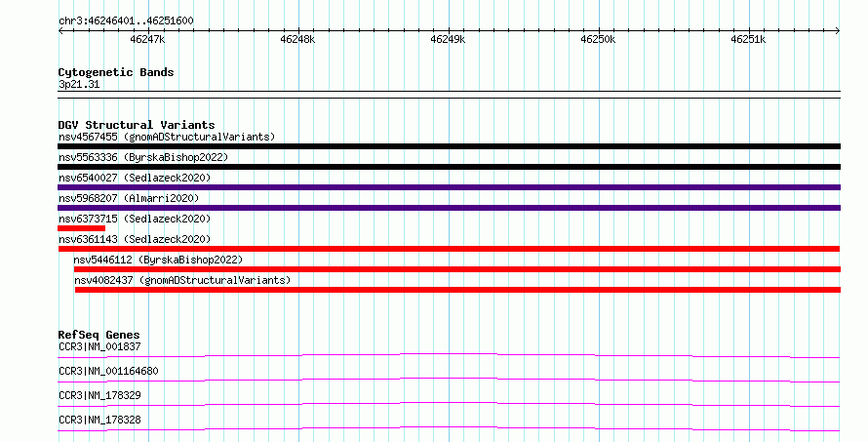Select the magenta line of CCR3|NM_001837

pos(449,355)
